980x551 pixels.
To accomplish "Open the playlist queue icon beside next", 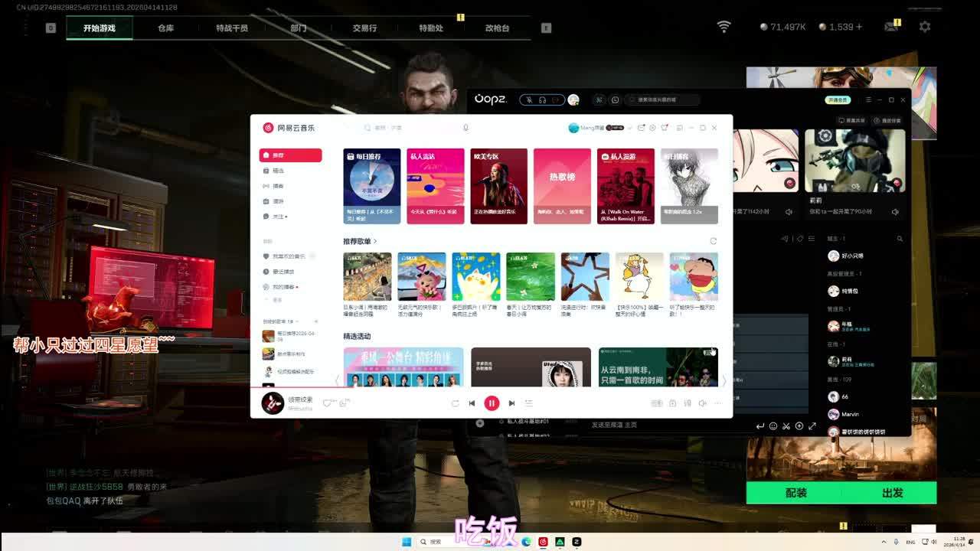I will pyautogui.click(x=528, y=403).
